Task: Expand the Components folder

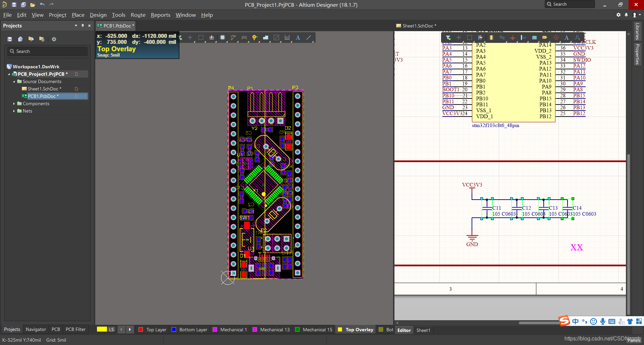Action: click(x=14, y=103)
